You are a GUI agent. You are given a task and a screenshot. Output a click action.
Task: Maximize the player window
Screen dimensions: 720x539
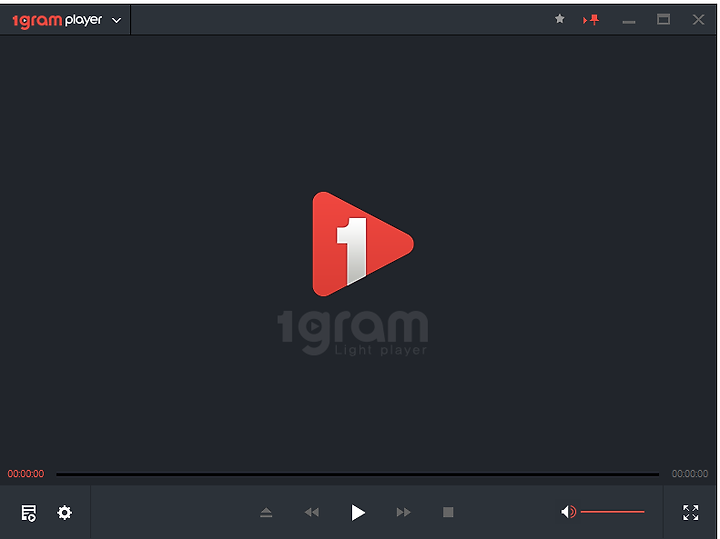click(663, 19)
